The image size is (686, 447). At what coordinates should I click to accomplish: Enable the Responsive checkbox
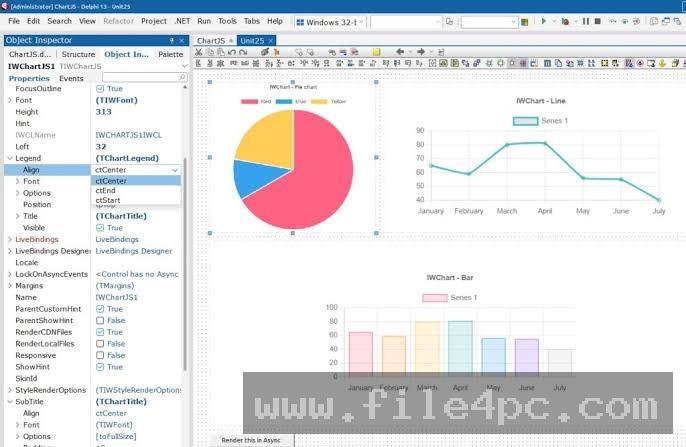[100, 355]
